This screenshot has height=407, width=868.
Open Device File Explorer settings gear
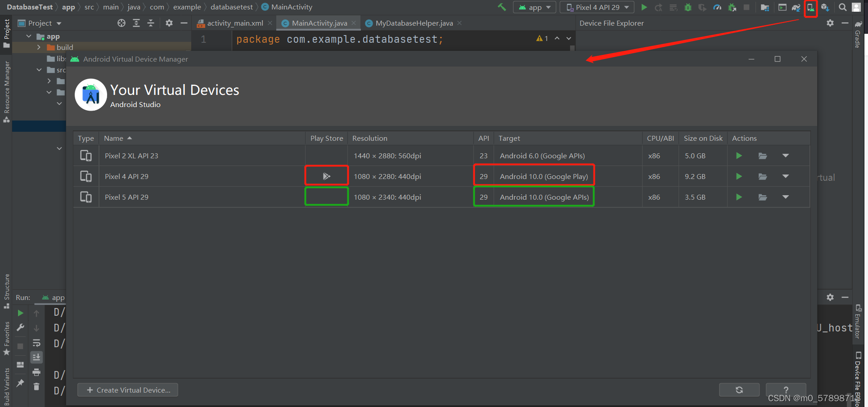pyautogui.click(x=830, y=23)
